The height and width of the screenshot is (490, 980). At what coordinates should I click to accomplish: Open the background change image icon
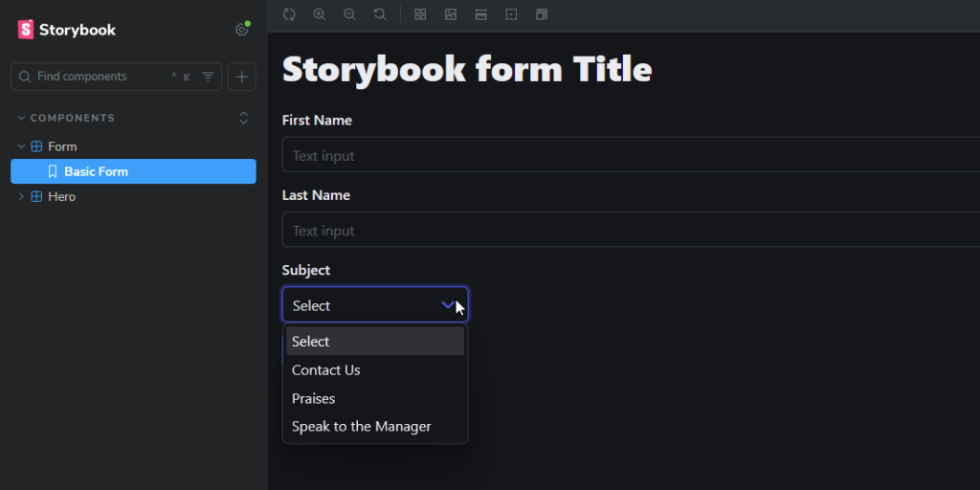click(451, 14)
